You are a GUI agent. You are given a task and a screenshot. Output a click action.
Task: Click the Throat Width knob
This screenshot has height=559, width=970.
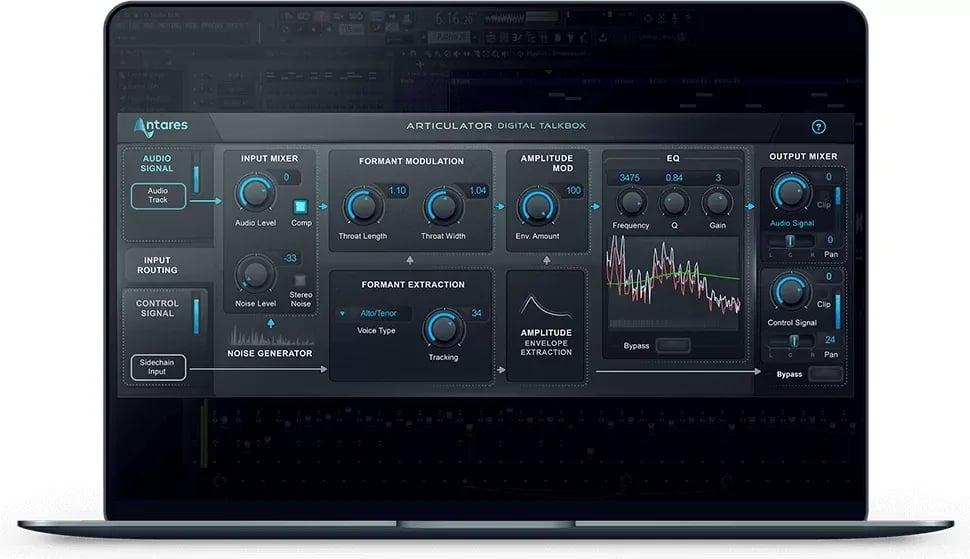[x=443, y=207]
